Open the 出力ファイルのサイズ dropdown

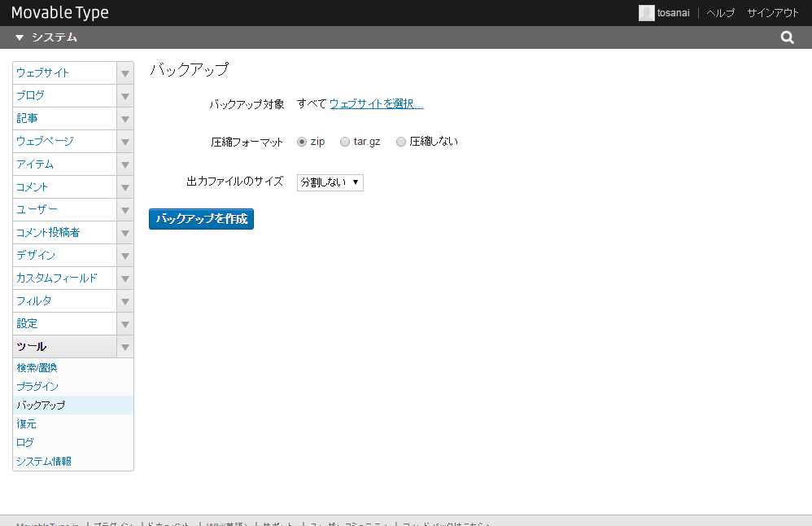coord(330,182)
